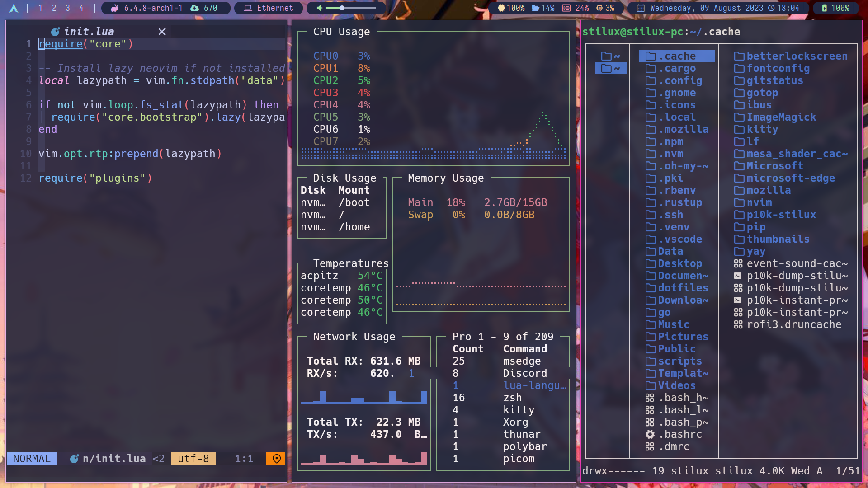The width and height of the screenshot is (868, 488).
Task: Click the brightness sun icon
Action: [501, 8]
